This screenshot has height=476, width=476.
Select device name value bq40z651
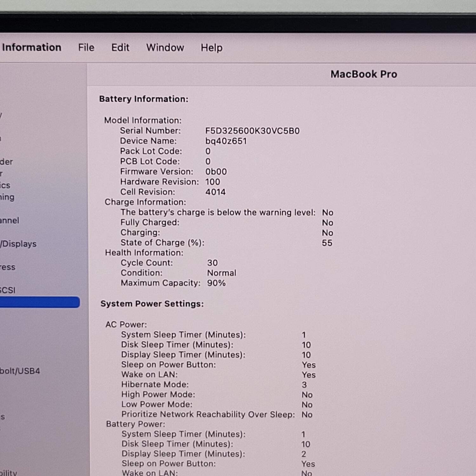pyautogui.click(x=226, y=141)
